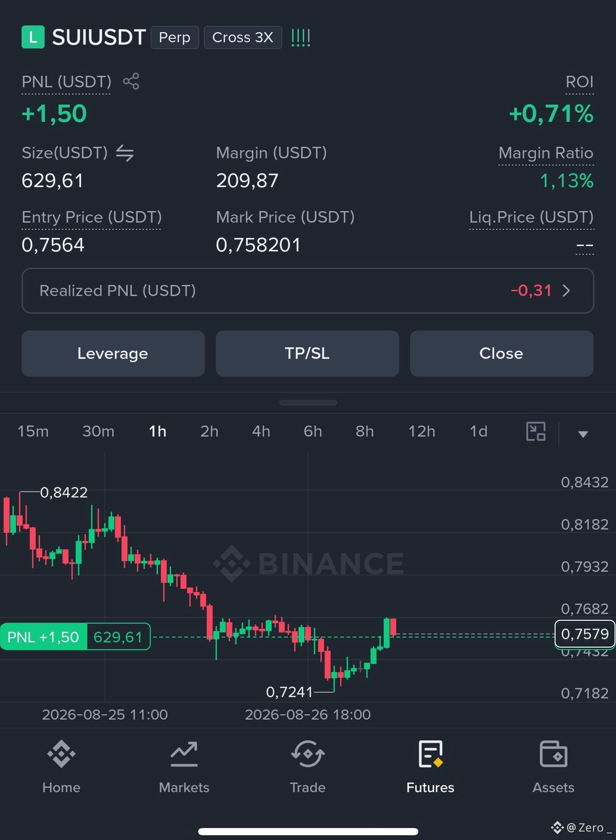616x840 pixels.
Task: Open the Assets wallet icon
Action: click(x=553, y=754)
